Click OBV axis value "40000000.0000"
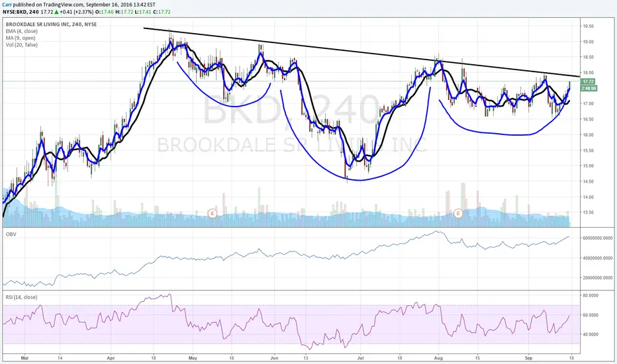617x364 pixels. point(598,258)
